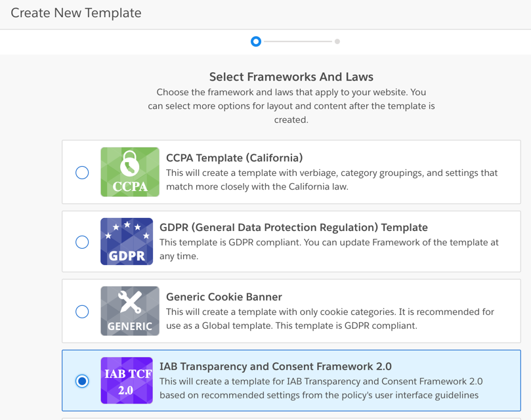Click the CCPA description about California law
Screen dimensions: 531x420
[x=332, y=180]
